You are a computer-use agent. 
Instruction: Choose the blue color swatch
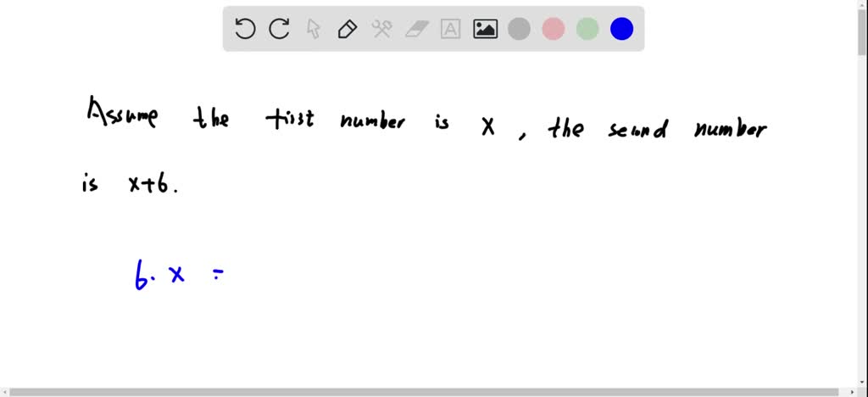coord(621,29)
